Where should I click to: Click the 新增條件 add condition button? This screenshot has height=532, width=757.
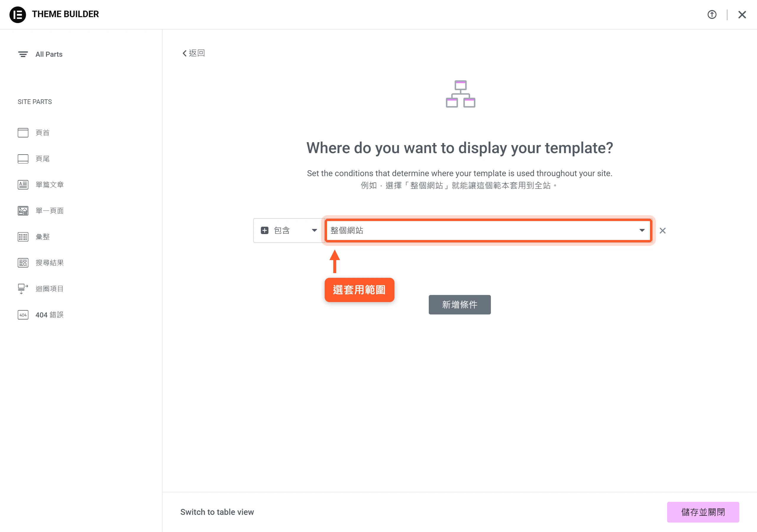460,304
